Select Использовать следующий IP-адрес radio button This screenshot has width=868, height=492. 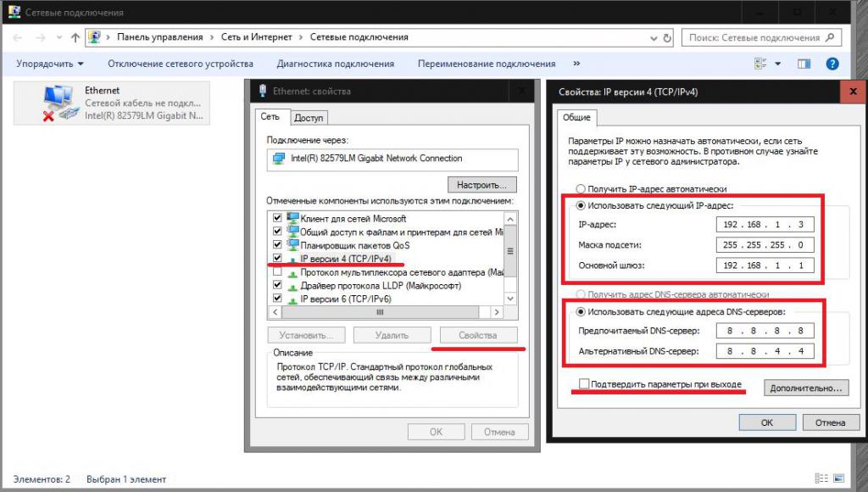point(581,205)
